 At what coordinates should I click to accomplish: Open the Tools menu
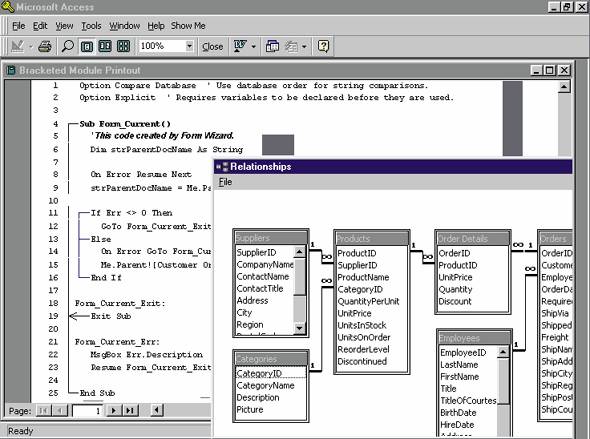coord(91,26)
